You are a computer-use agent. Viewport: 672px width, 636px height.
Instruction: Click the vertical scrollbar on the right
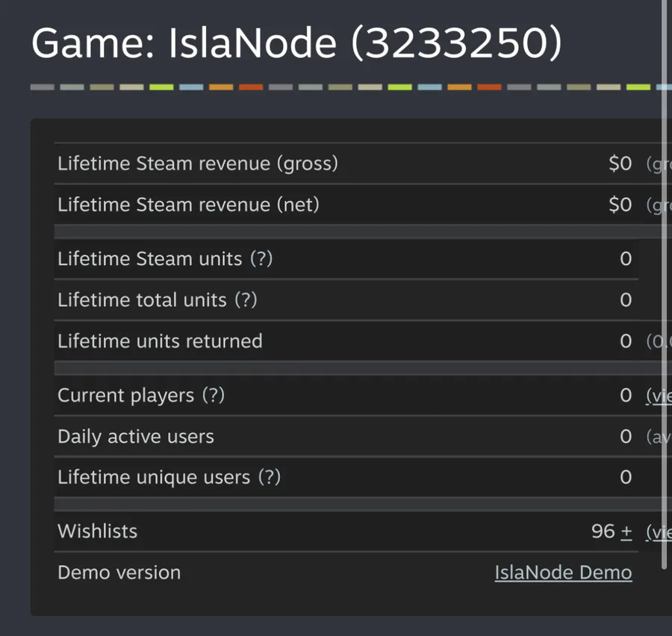point(664,284)
